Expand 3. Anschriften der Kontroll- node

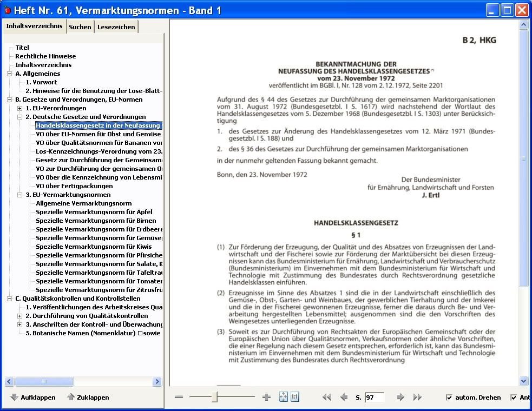coord(19,325)
